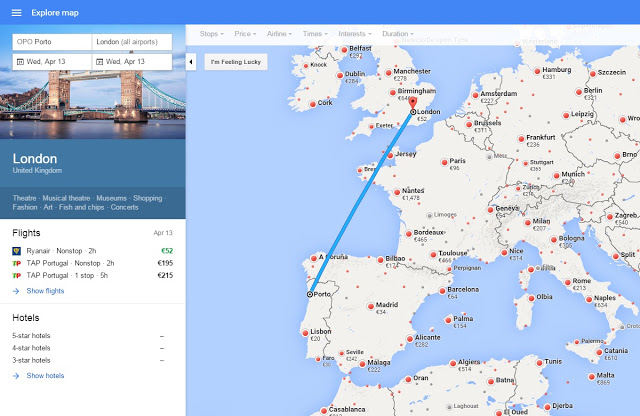Select the Naples map dot
Image resolution: width=640 pixels, height=416 pixels.
point(589,299)
